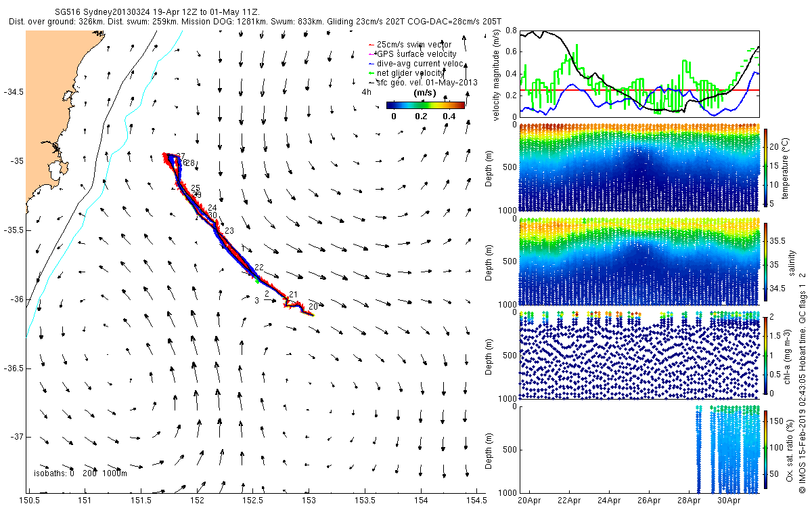The height and width of the screenshot is (508, 812).
Task: Click the '26Apr' date tick label
Action: [x=648, y=501]
